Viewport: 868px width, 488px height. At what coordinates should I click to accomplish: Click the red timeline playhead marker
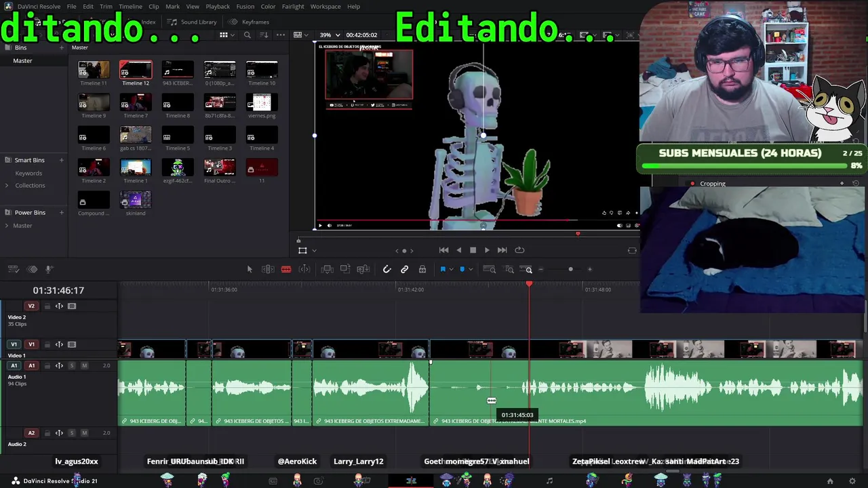pos(529,284)
